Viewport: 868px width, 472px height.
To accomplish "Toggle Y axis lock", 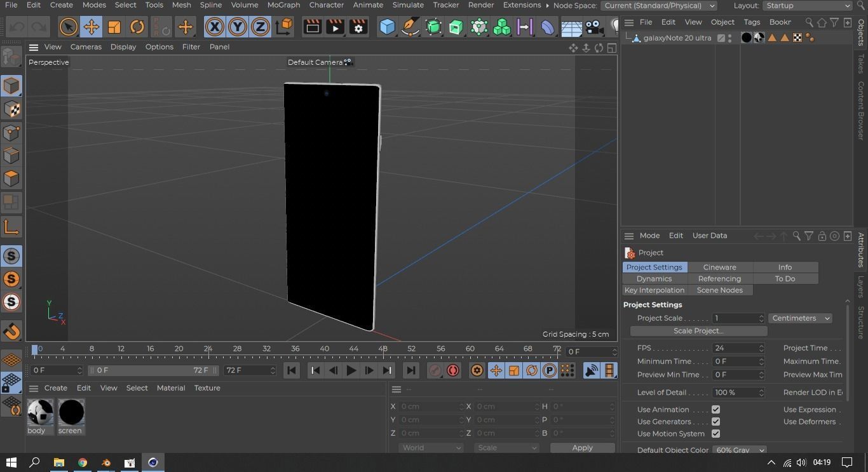I will click(238, 27).
